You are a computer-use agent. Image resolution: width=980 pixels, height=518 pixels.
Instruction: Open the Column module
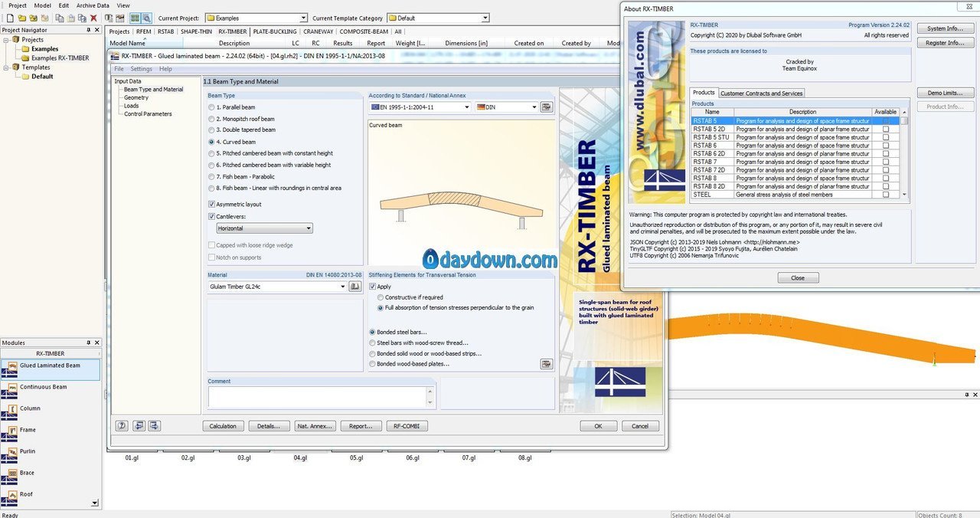pyautogui.click(x=51, y=412)
